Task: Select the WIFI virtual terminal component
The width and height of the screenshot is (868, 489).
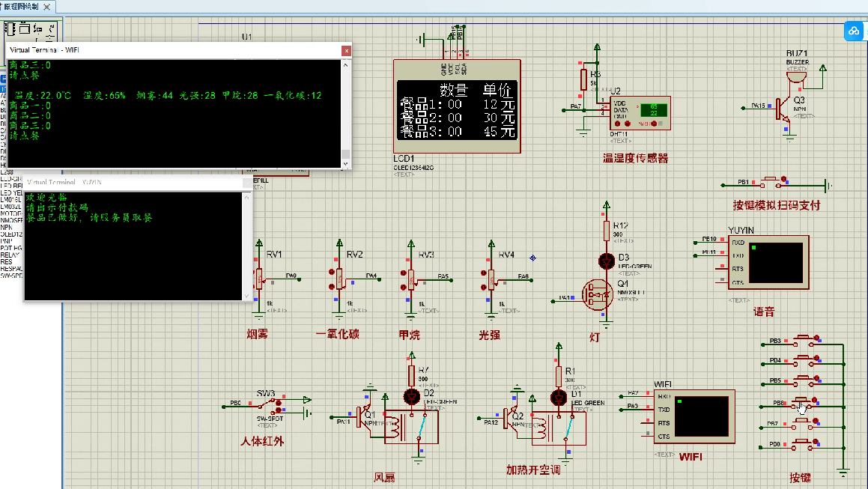Action: (694, 416)
